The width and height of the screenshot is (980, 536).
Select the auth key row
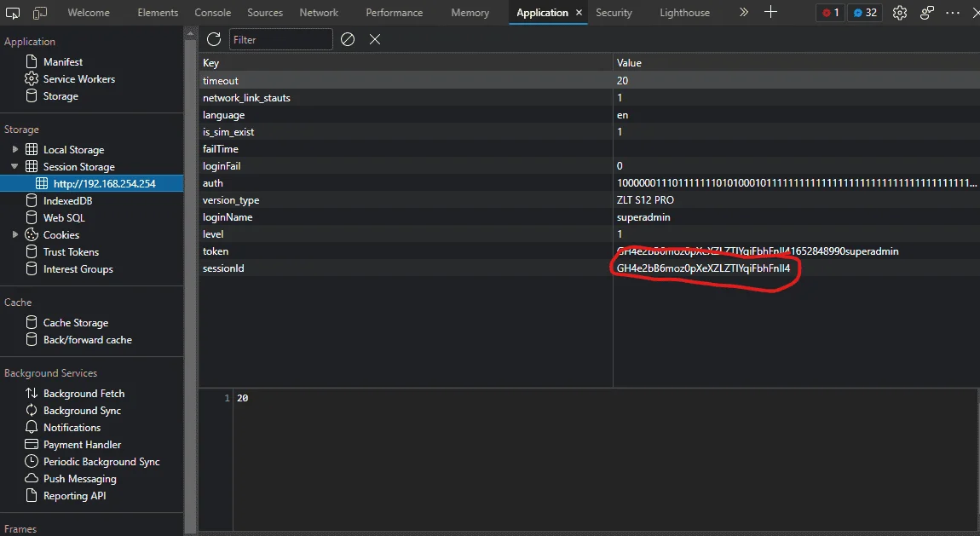[x=590, y=183]
